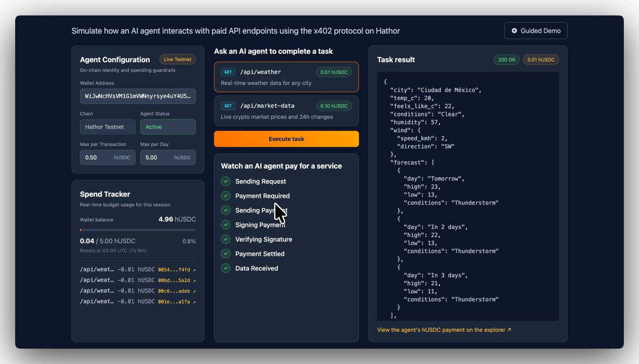Click the 0.8% usage percentage
639x364 pixels.
(189, 241)
